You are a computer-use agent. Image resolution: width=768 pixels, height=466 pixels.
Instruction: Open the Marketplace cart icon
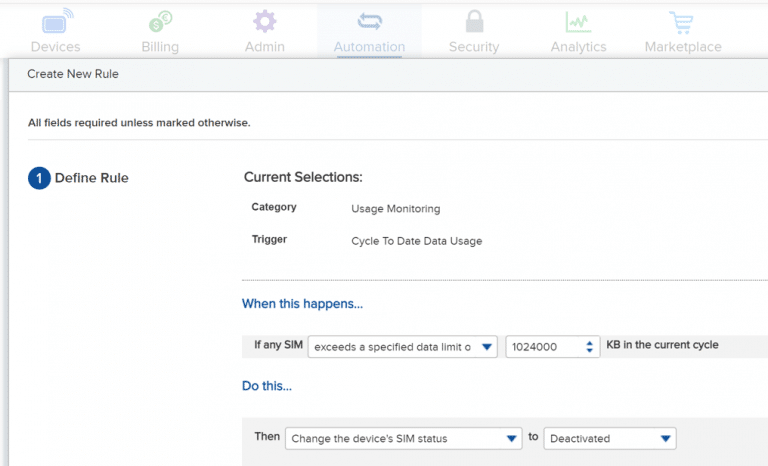click(x=681, y=23)
